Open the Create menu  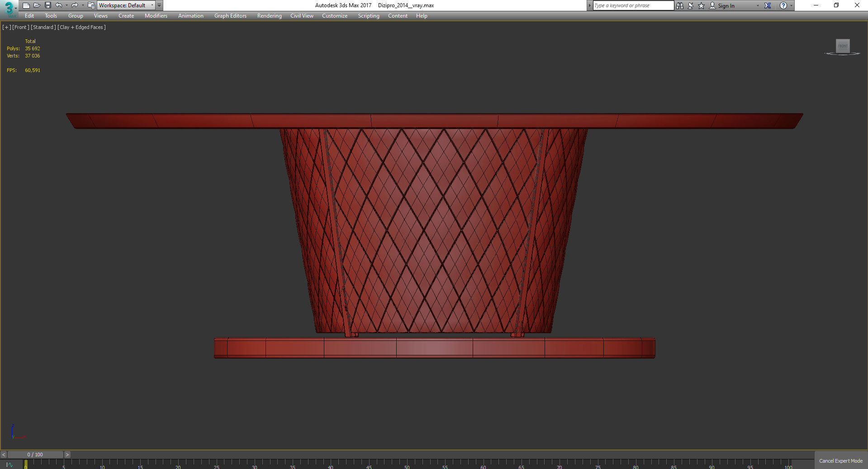click(x=126, y=16)
